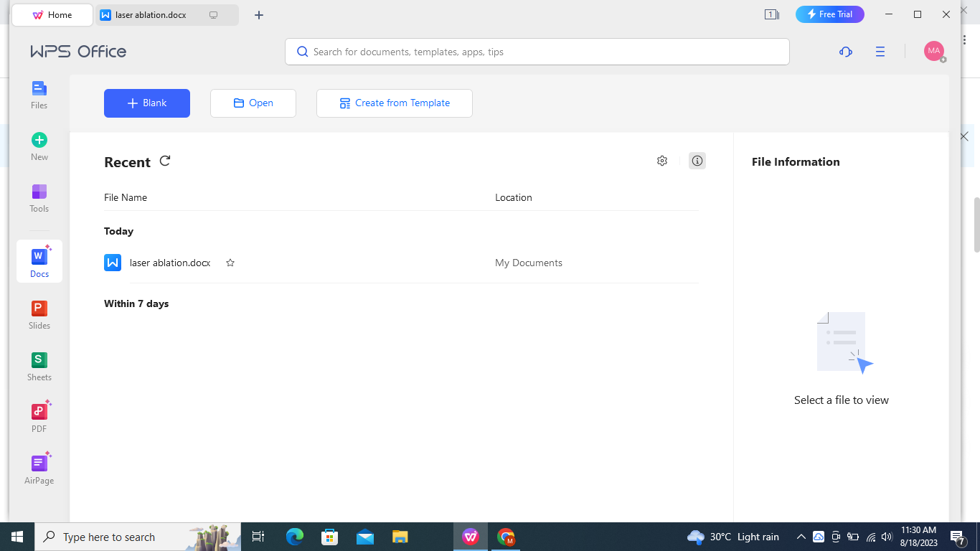Switch to the Slides section
The height and width of the screenshot is (551, 980).
point(39,314)
